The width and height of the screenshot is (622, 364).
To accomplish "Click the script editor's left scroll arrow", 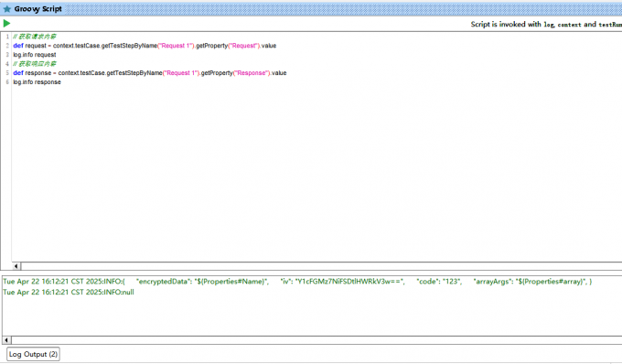I will pos(16,266).
